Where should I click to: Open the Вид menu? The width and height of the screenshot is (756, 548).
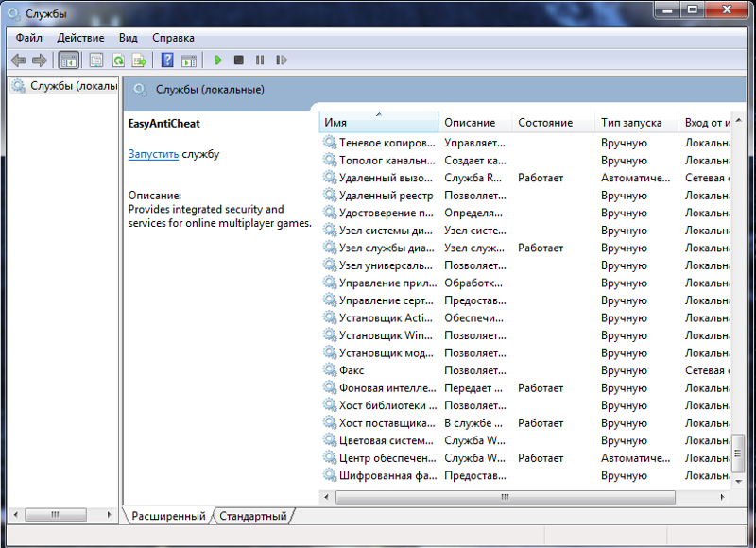pyautogui.click(x=129, y=38)
